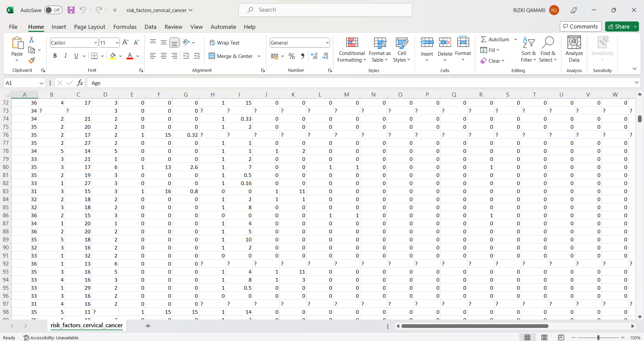Toggle AutoSave off switch
644x341 pixels.
(53, 10)
